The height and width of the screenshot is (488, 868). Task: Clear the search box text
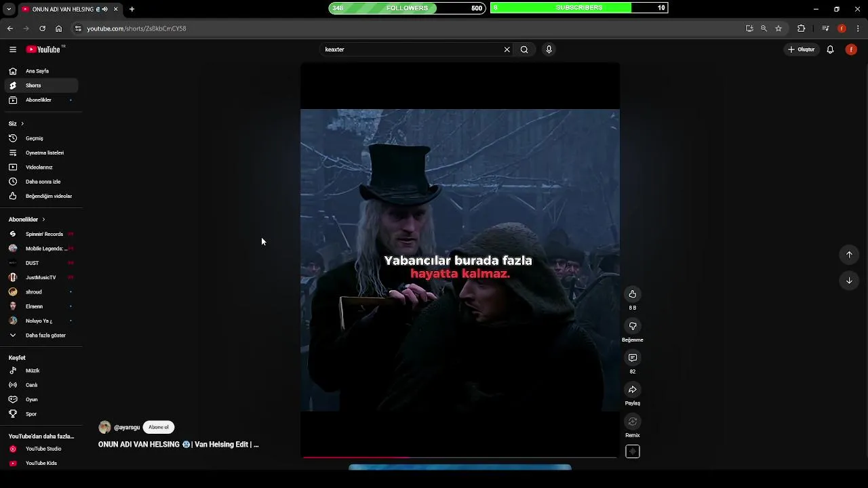point(507,49)
